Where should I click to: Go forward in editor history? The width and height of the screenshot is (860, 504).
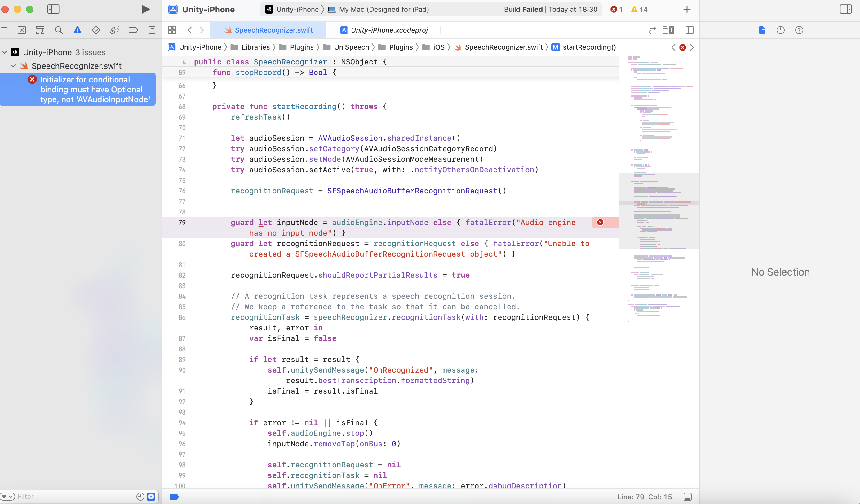[x=202, y=30]
